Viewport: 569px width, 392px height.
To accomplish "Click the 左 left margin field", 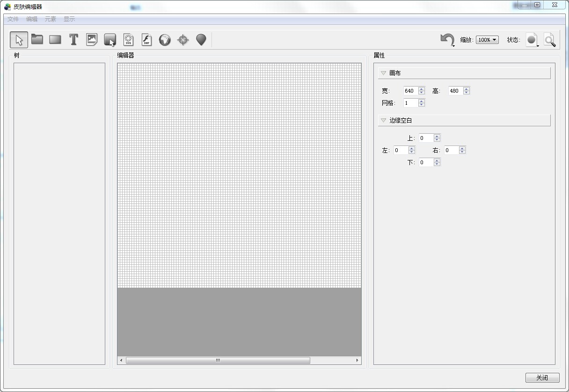I will click(401, 150).
